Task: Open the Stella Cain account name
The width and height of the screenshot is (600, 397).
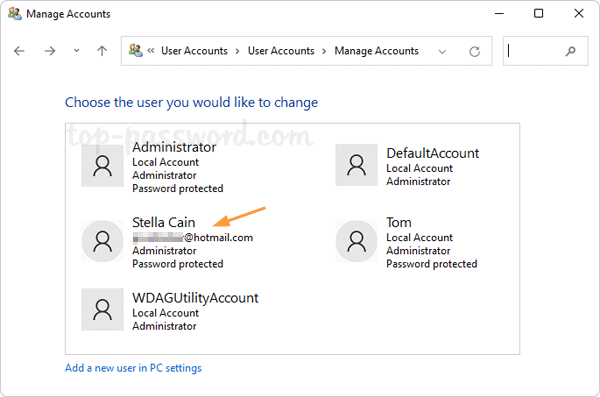Action: pos(164,222)
